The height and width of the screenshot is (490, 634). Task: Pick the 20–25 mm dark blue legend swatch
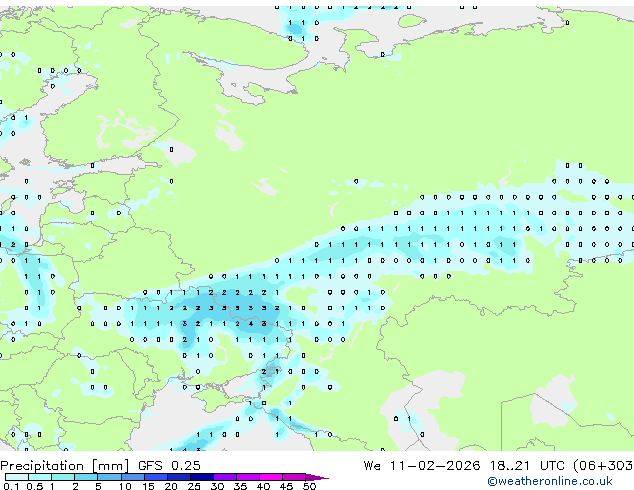[x=179, y=477]
